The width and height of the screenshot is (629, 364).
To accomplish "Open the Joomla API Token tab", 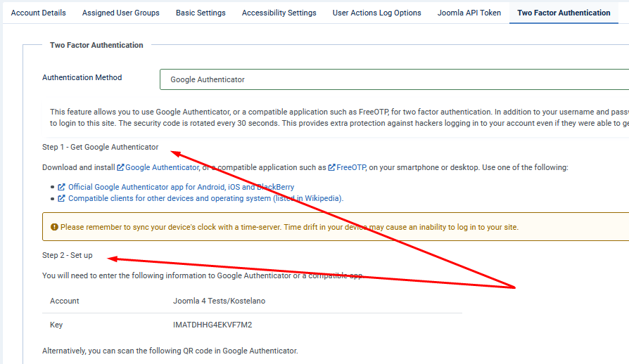I will (x=469, y=13).
